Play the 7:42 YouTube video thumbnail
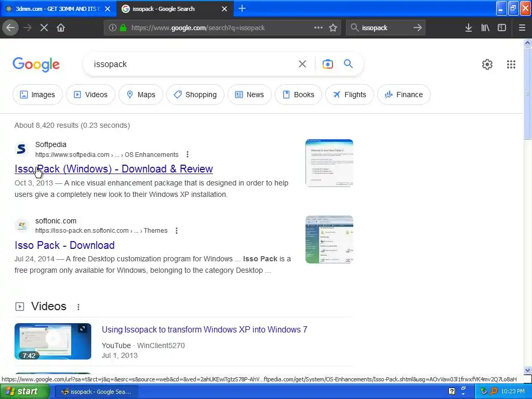Screen dimensions: 532x399 [x=53, y=341]
